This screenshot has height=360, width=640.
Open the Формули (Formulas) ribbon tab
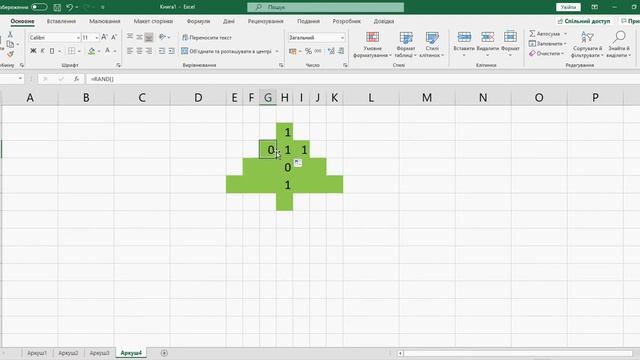(x=198, y=21)
